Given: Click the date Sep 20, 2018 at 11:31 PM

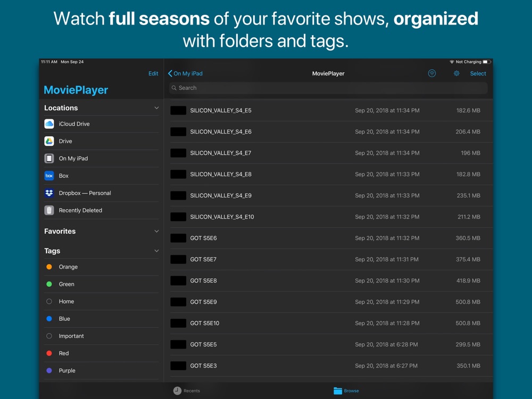Looking at the screenshot, I should click(x=386, y=260).
